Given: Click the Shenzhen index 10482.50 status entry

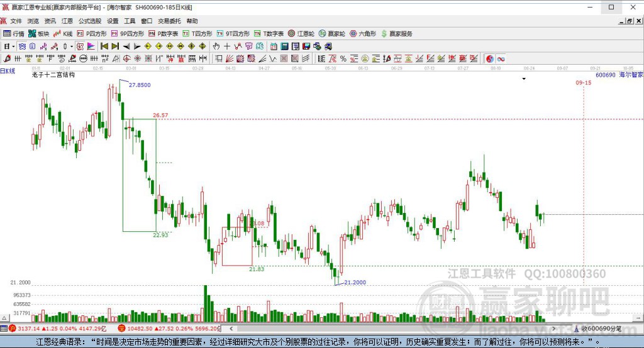Looking at the screenshot, I should click(169, 329).
